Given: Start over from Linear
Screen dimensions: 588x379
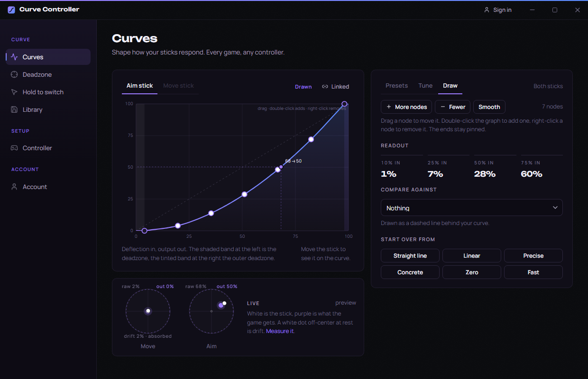Looking at the screenshot, I should (x=472, y=256).
